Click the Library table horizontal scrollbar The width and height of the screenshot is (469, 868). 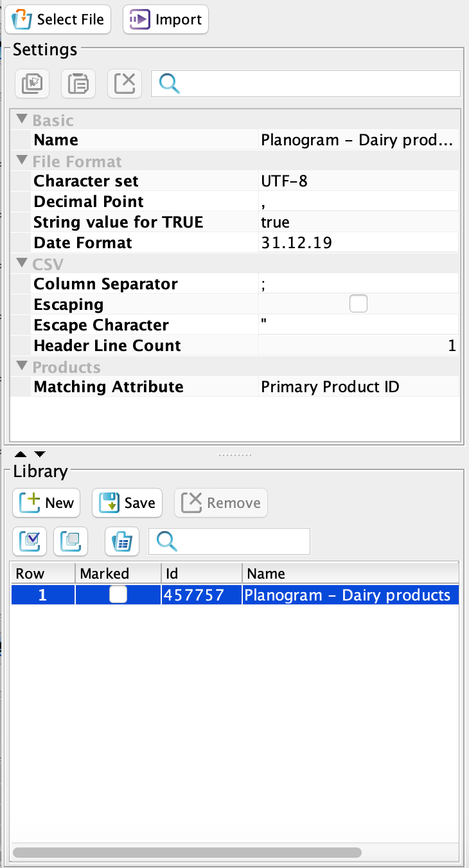click(186, 852)
